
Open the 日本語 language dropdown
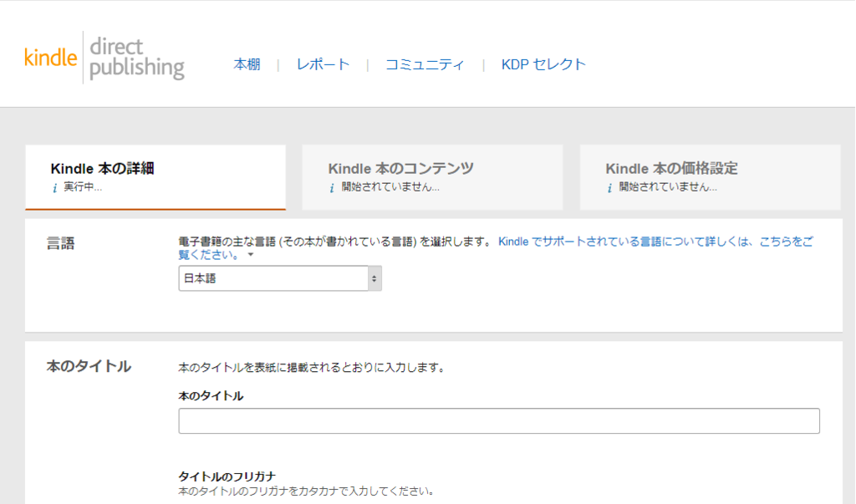pos(280,278)
